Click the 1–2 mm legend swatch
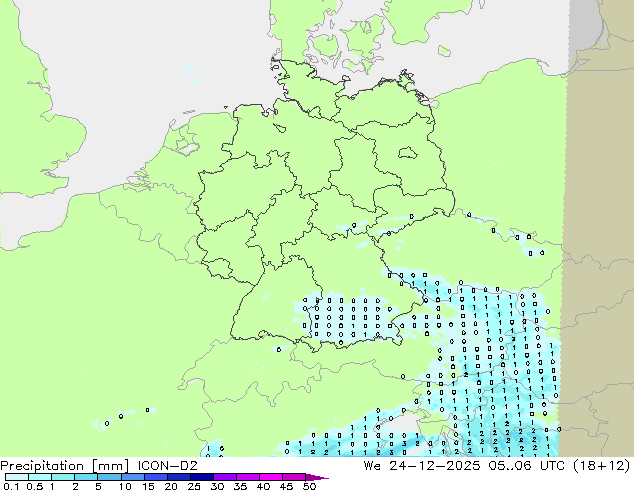The width and height of the screenshot is (634, 490). (x=63, y=477)
